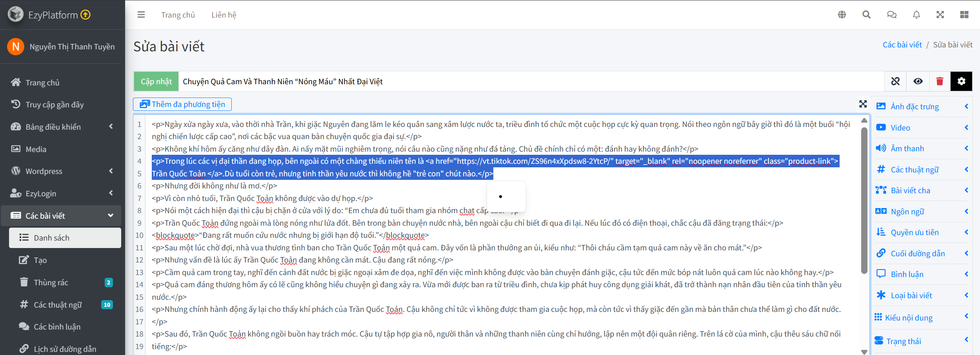The height and width of the screenshot is (355, 980).
Task: Click the editor vertical scrollbar thumb
Action: click(864, 200)
